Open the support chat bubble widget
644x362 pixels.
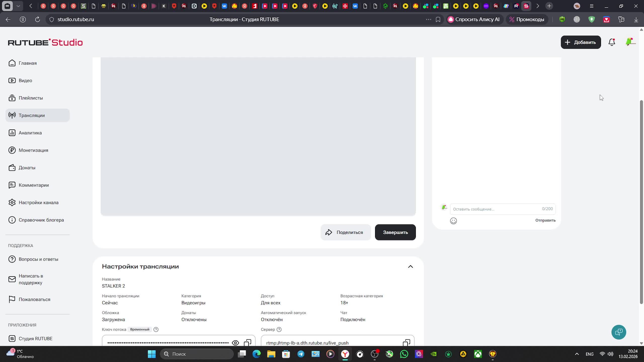coord(619,332)
